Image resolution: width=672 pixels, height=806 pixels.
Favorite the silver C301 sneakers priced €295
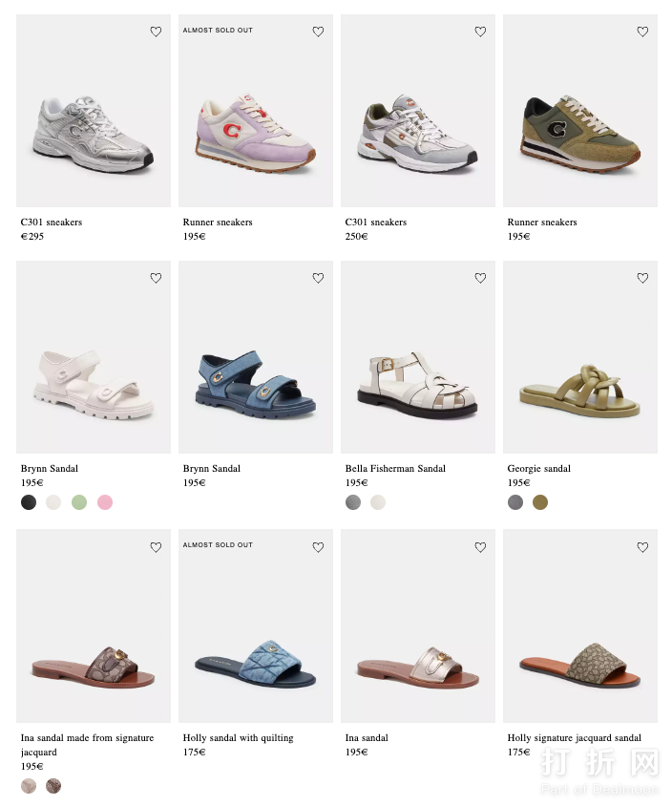156,32
